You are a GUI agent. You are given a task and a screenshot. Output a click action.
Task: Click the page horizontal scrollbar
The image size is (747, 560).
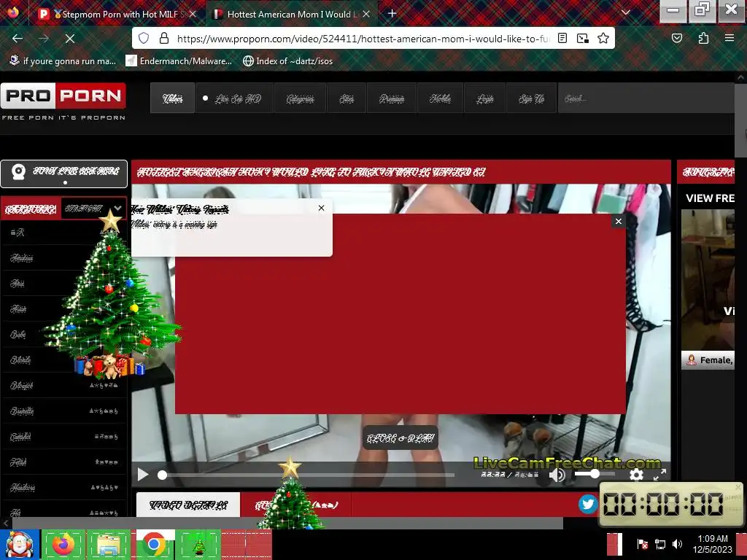(287, 524)
